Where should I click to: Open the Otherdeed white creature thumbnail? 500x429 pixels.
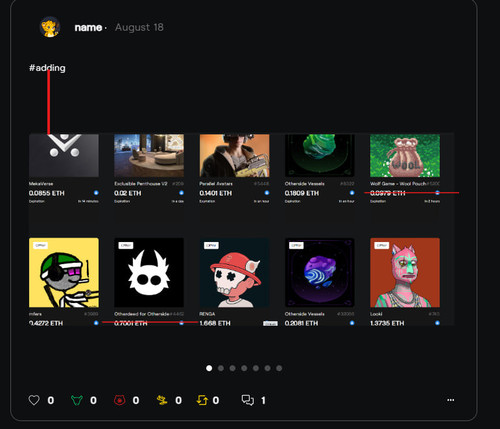[149, 272]
